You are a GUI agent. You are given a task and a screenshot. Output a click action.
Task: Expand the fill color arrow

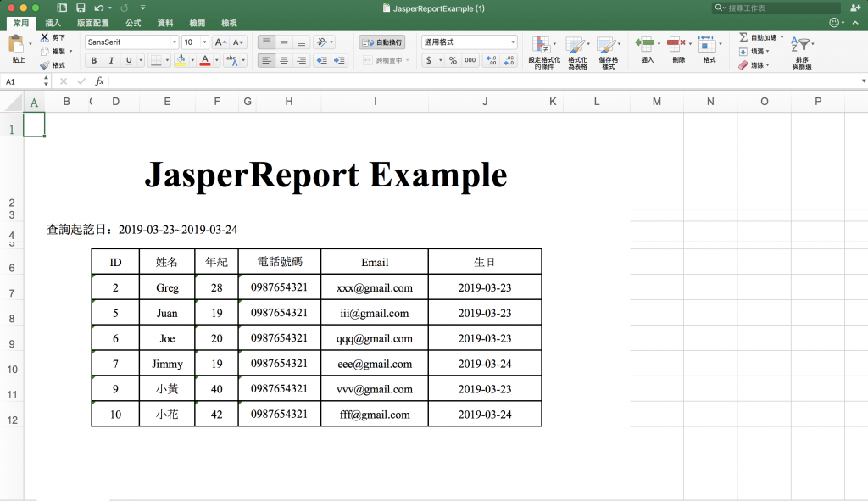click(192, 60)
